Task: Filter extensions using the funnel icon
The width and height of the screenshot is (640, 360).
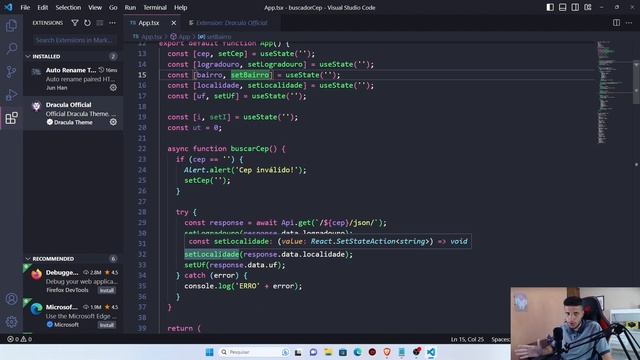Action: coord(75,23)
